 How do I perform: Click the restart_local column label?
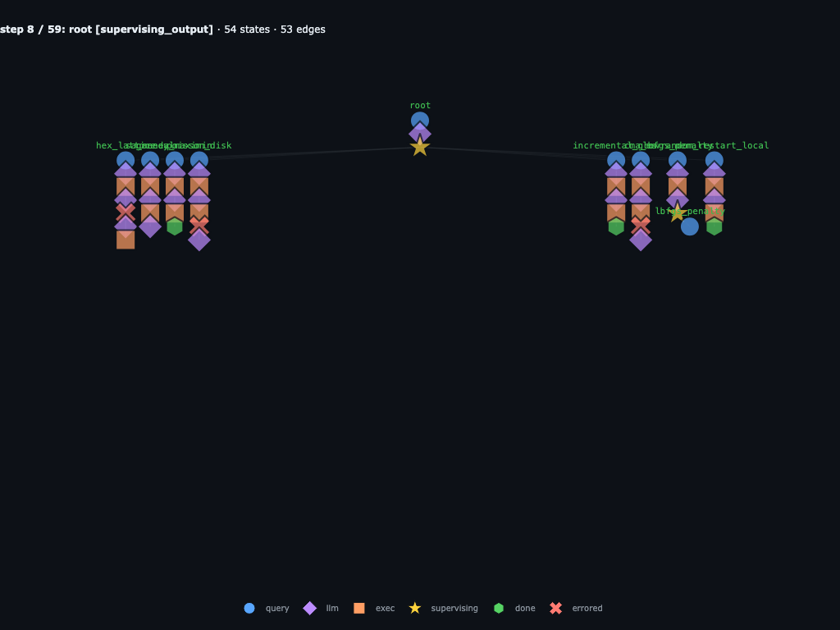pyautogui.click(x=737, y=145)
